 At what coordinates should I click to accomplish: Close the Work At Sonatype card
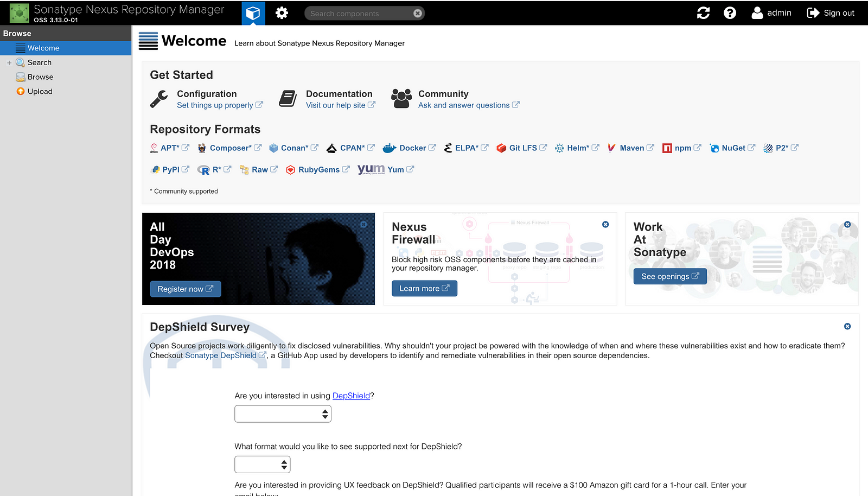[x=847, y=224]
